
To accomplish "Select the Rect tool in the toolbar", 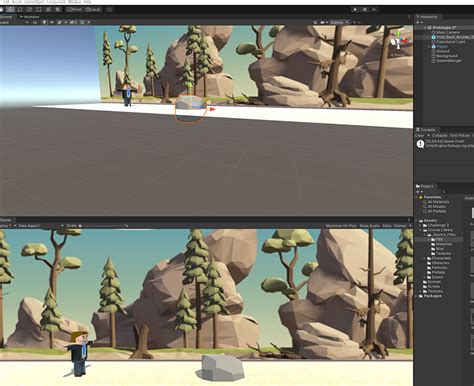I will pos(39,9).
